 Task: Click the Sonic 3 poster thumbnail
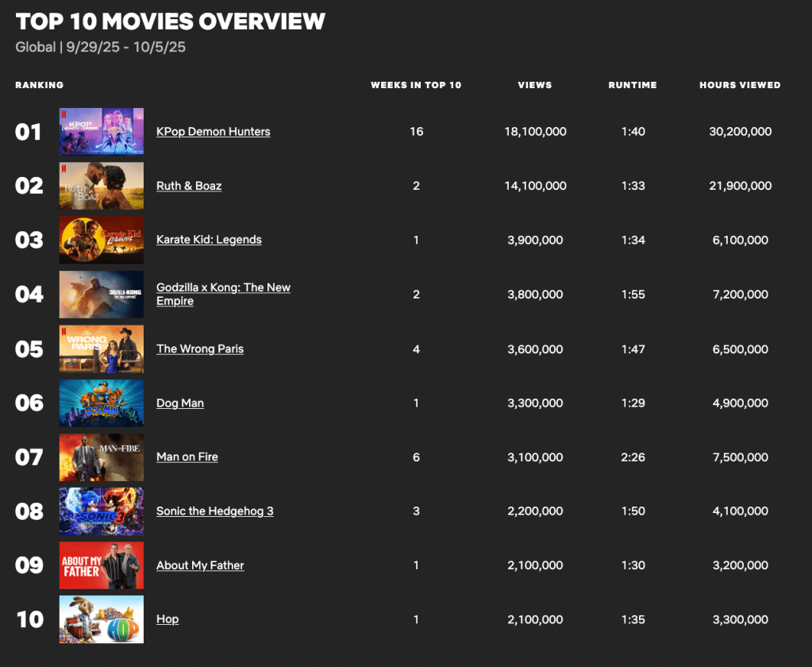[102, 511]
